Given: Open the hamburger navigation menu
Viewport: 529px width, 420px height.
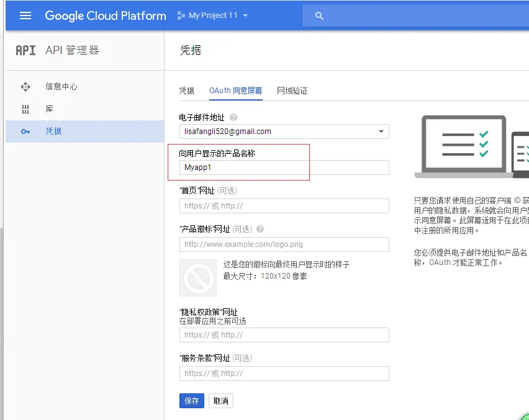Looking at the screenshot, I should 25,16.
